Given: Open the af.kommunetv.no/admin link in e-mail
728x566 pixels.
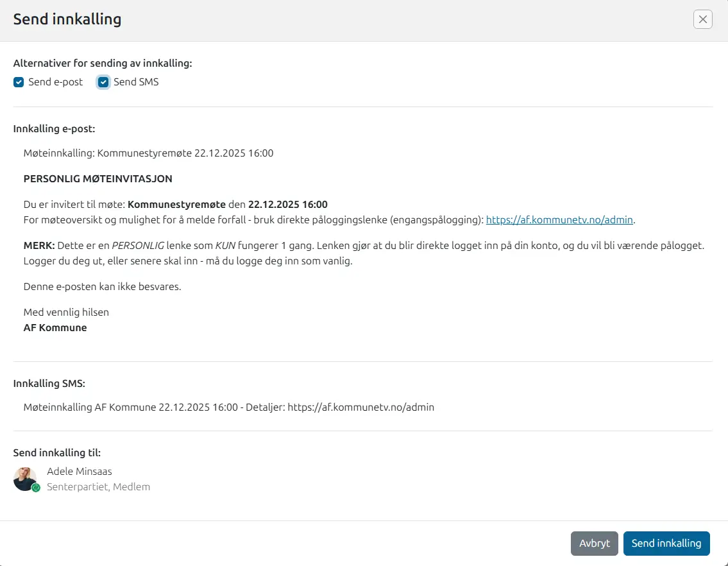Looking at the screenshot, I should tap(559, 220).
